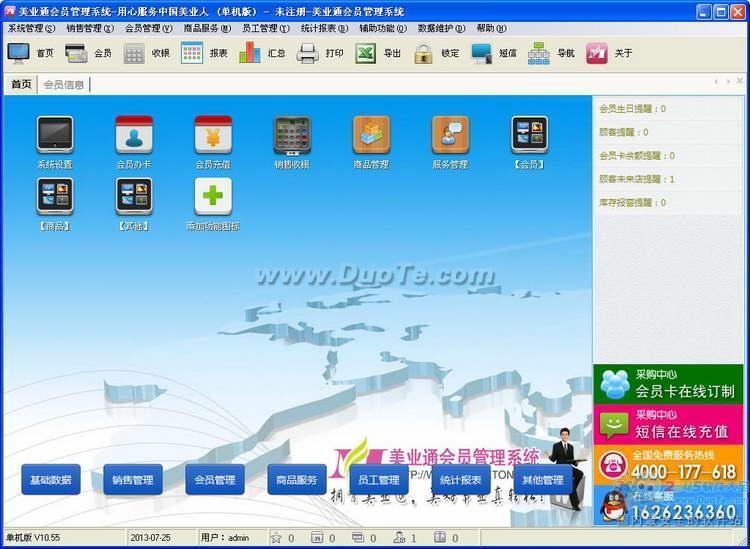Open the 会员 card toolbar icon
This screenshot has height=549, width=750.
(x=76, y=53)
